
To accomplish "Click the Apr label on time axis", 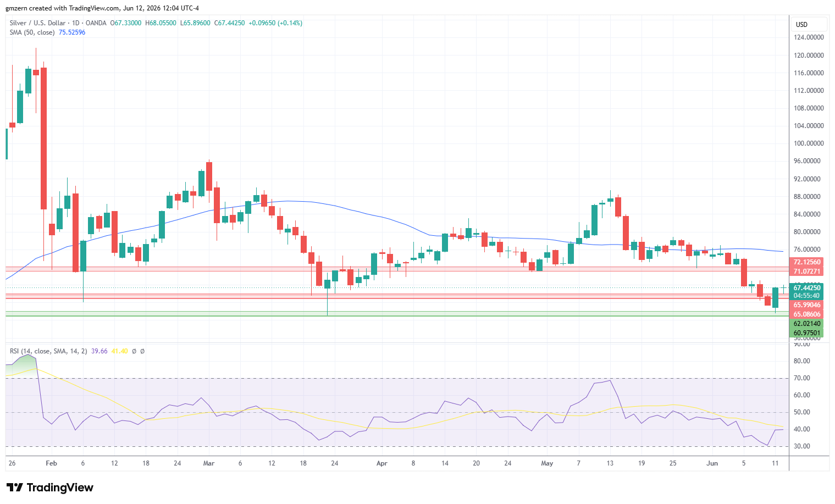I will [382, 463].
